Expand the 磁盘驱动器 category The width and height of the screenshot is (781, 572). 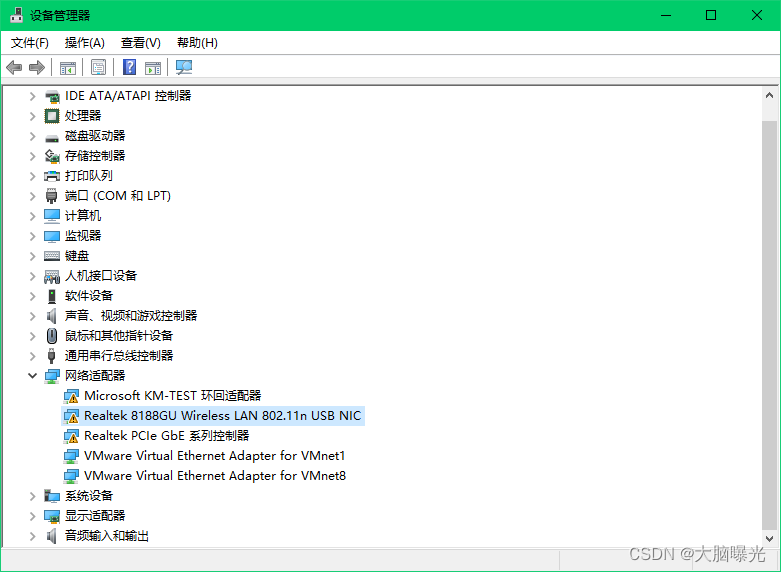(32, 136)
